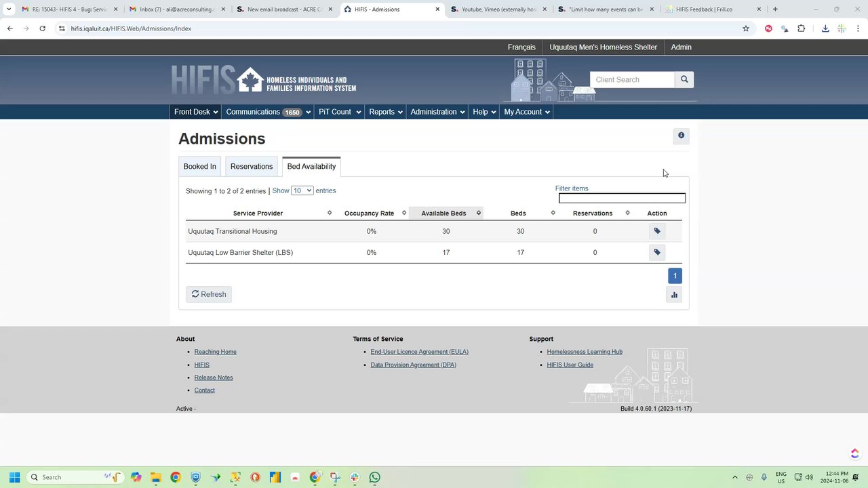Open the bar chart icon below pagination
The height and width of the screenshot is (488, 868).
click(674, 295)
